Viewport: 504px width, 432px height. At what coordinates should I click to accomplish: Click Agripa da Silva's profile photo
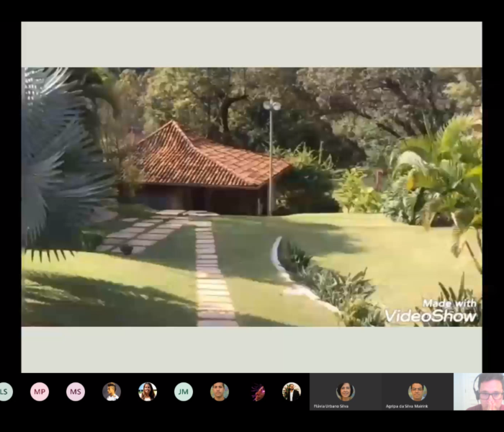pyautogui.click(x=418, y=390)
